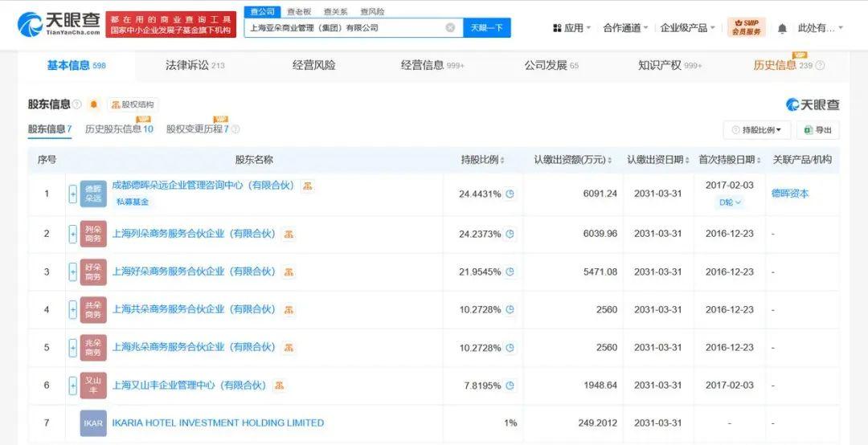Screen dimensions: 868x445
Task: View share history icon beside 24.4431%
Action: tap(510, 194)
